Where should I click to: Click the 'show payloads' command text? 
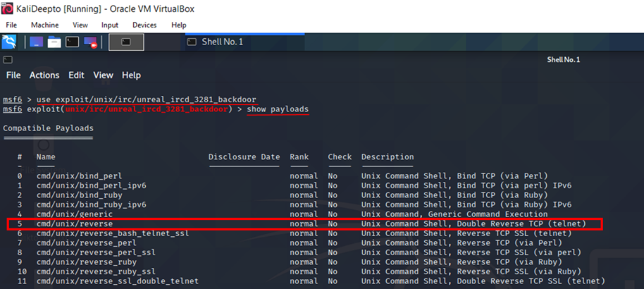278,109
